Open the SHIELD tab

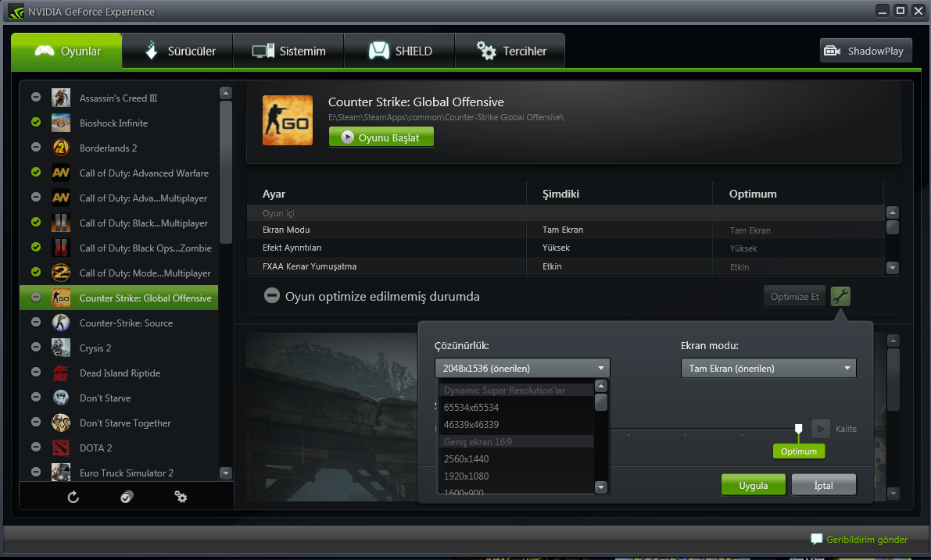click(x=399, y=51)
